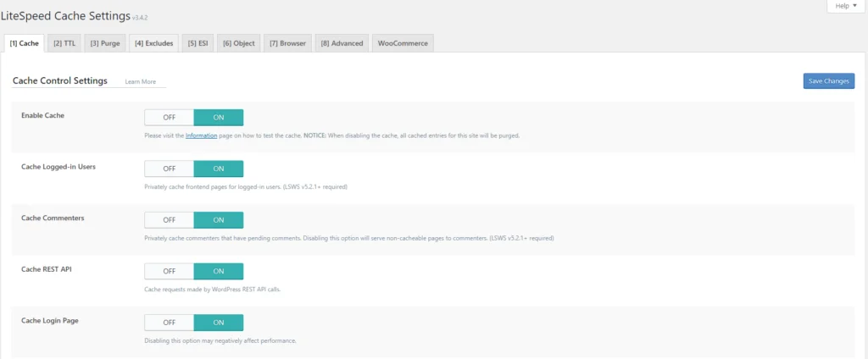Click the v3.4.2 version text
The height and width of the screenshot is (359, 868).
[140, 19]
